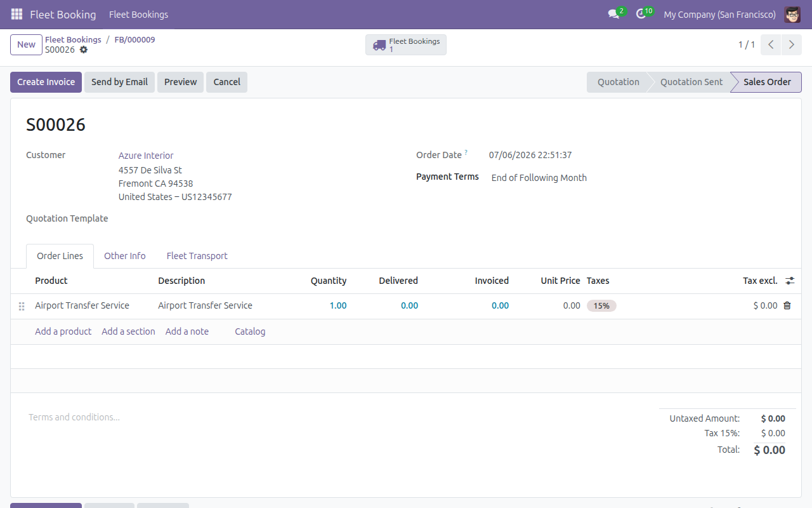
Task: Switch to the Other Info tab
Action: tap(125, 256)
